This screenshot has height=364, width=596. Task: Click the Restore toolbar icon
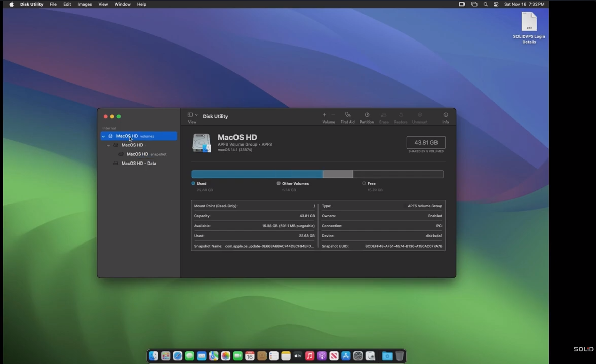coord(401,117)
